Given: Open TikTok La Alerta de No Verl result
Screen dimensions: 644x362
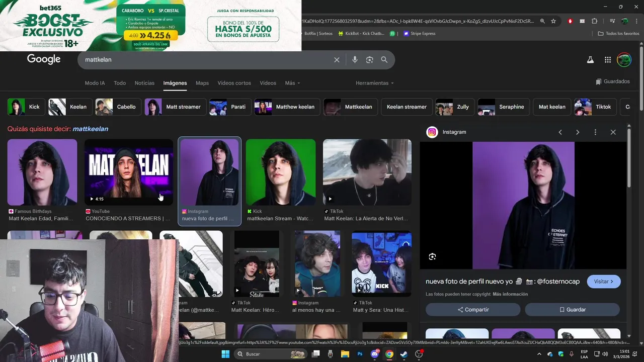Looking at the screenshot, I should tap(367, 172).
